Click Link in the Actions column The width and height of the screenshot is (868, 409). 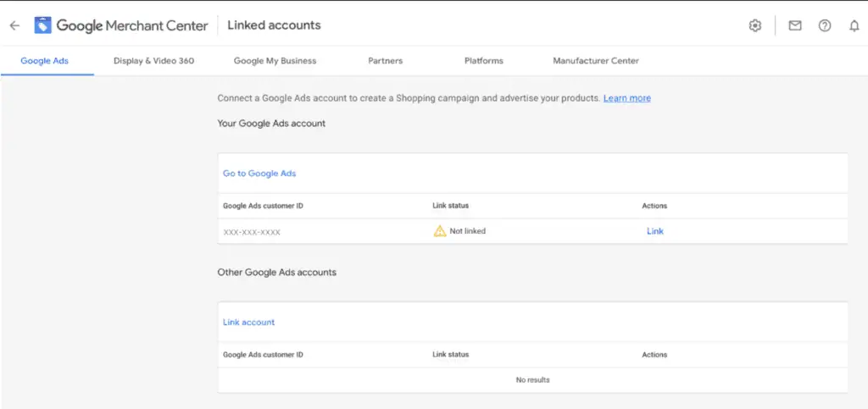(654, 231)
